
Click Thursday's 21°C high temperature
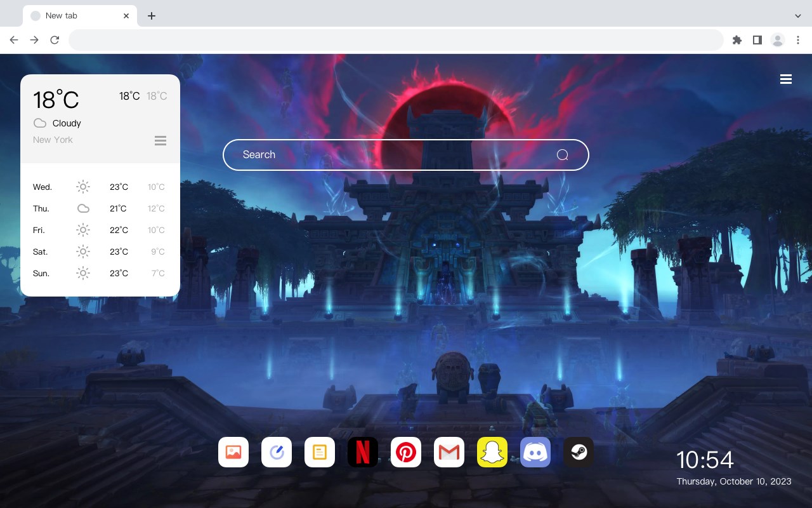[x=118, y=208]
